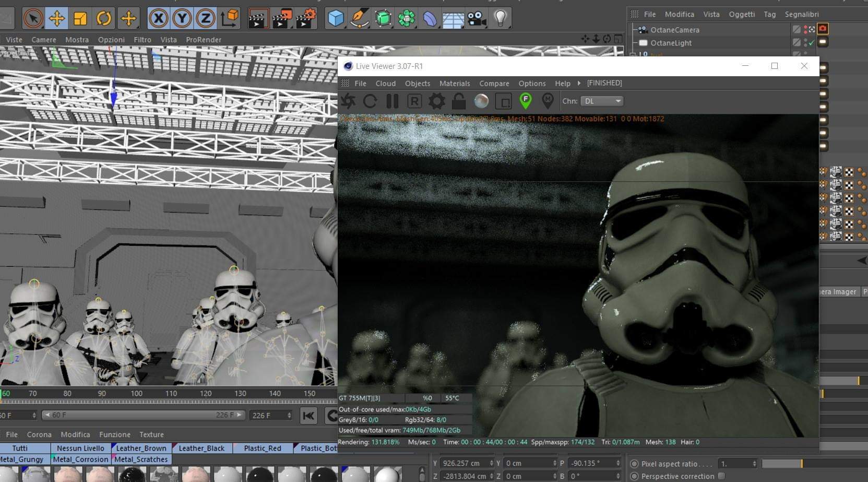The height and width of the screenshot is (482, 868).
Task: Expand the arrow after Help menu
Action: pyautogui.click(x=579, y=83)
